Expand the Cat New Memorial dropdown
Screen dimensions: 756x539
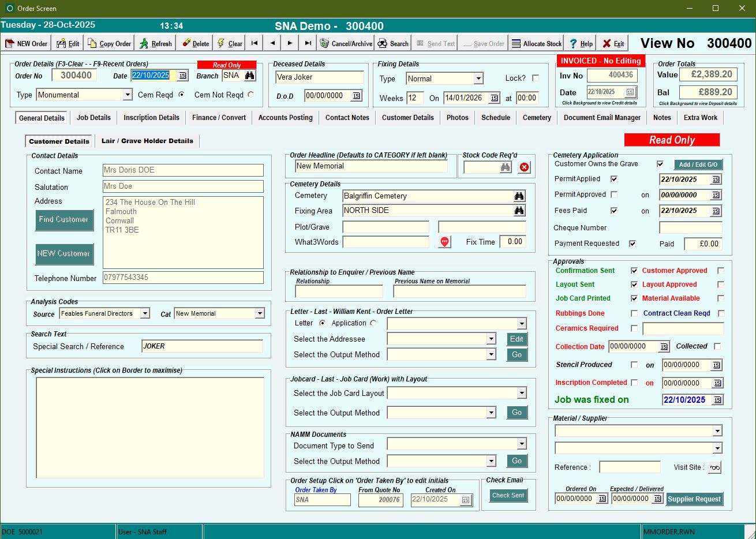260,313
